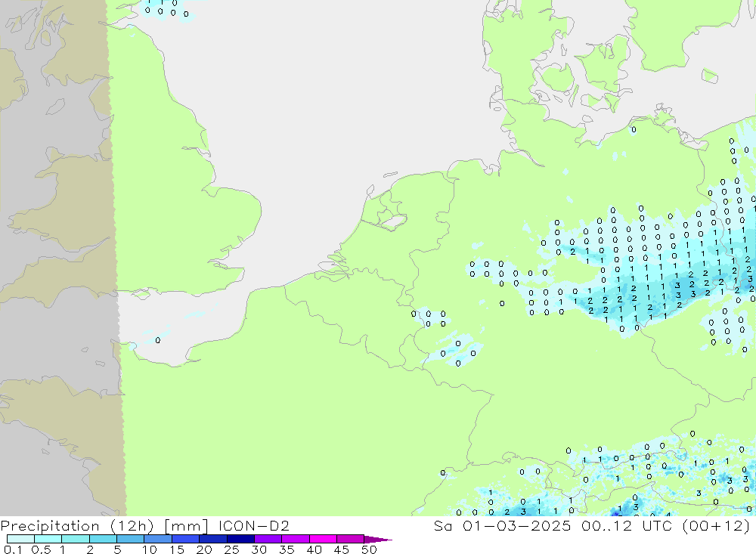Select the 5–10 mm legend color swatch

point(131,539)
